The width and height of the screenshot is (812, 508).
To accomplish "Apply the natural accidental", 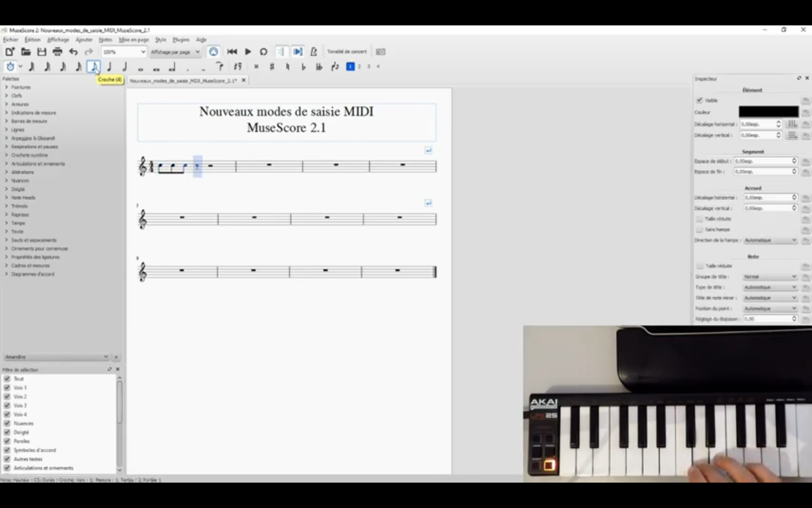I will click(287, 66).
